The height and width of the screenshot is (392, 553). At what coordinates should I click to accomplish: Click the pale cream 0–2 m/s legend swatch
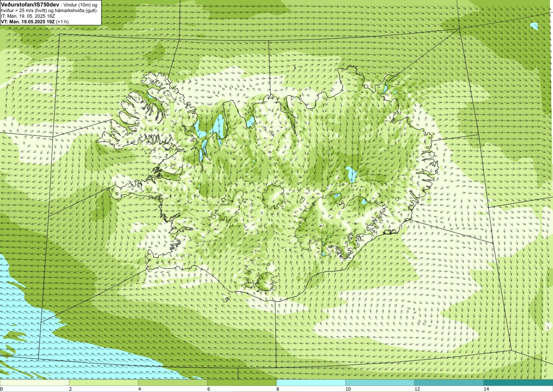tap(35, 383)
